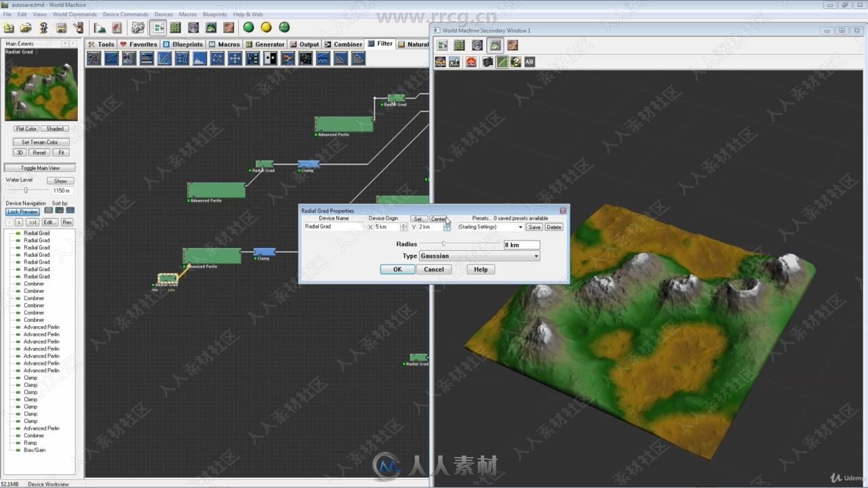Select the last Filter device icon

coord(358,59)
